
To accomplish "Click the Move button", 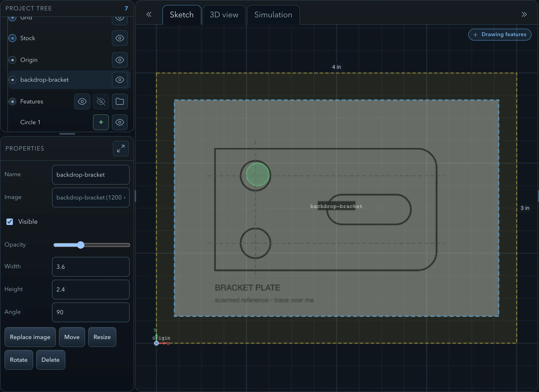I will click(72, 337).
